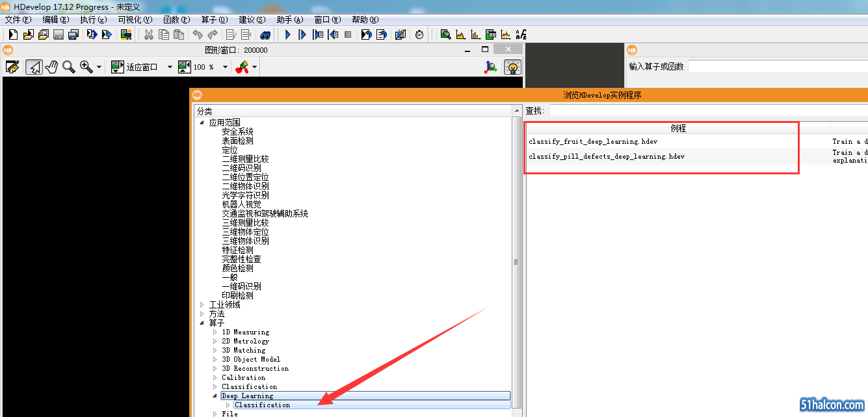Open the 执行(x) menu

(93, 20)
